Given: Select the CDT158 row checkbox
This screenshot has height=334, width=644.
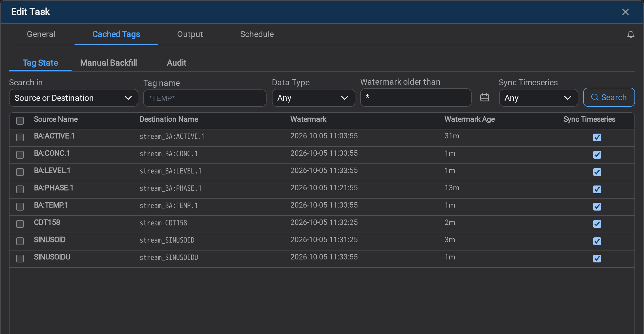Looking at the screenshot, I should 20,224.
